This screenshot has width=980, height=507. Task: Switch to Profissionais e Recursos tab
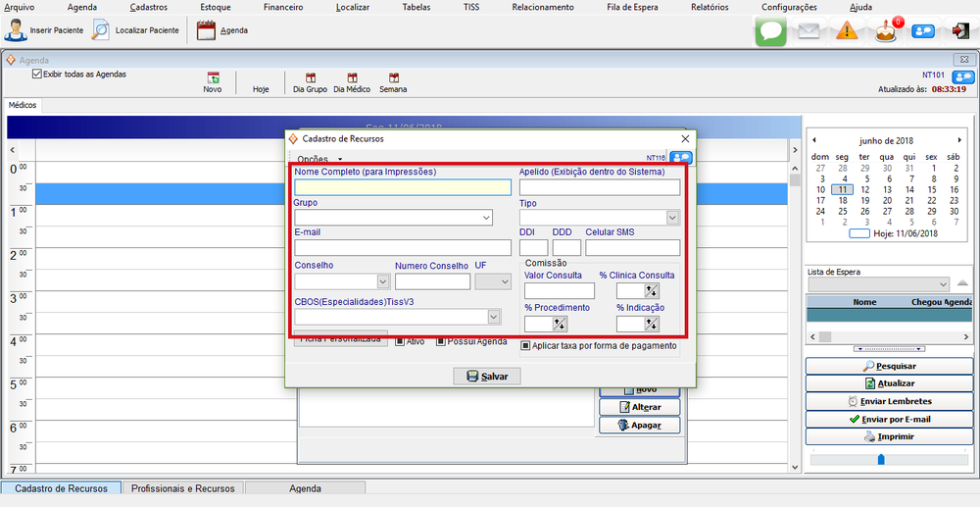click(182, 488)
